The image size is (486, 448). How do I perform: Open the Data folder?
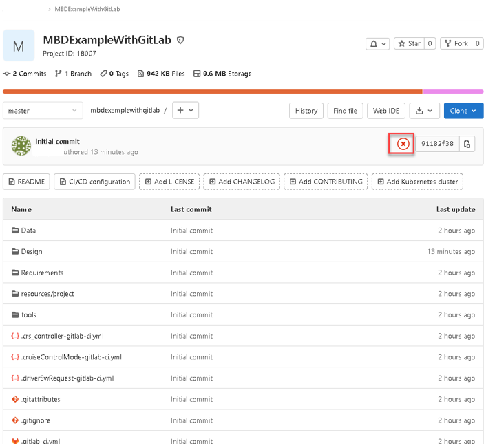[x=28, y=231]
